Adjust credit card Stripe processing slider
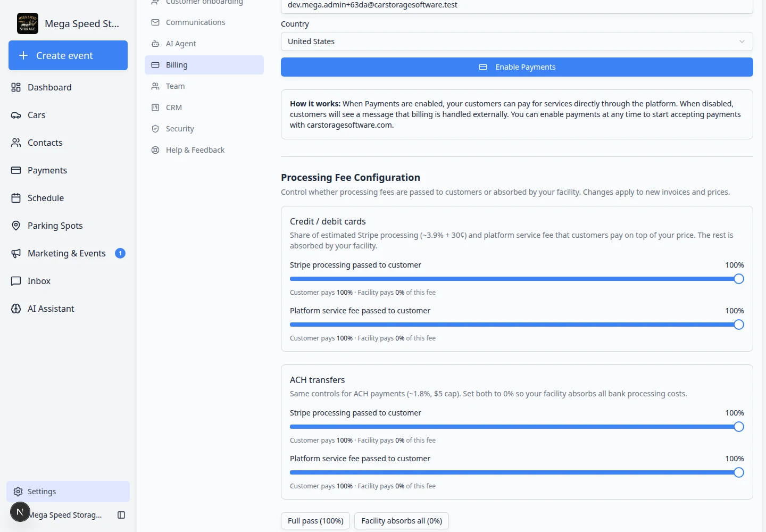Screen dimensions: 766x532 click(x=739, y=279)
